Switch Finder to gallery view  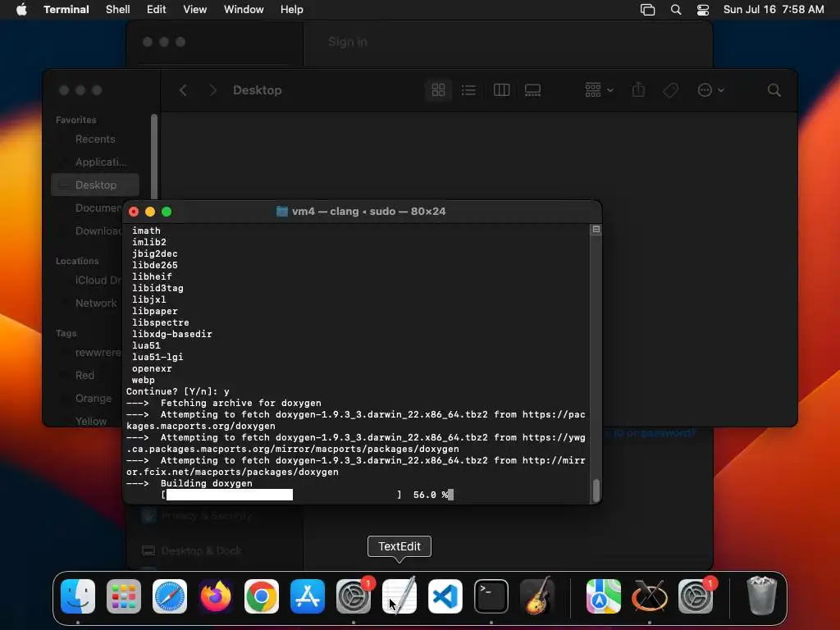(x=532, y=90)
